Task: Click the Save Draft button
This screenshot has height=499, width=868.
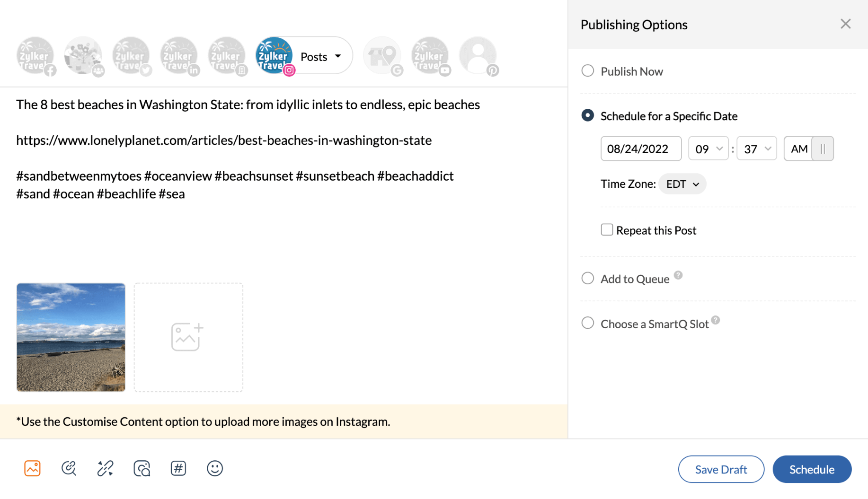Action: [x=721, y=469]
